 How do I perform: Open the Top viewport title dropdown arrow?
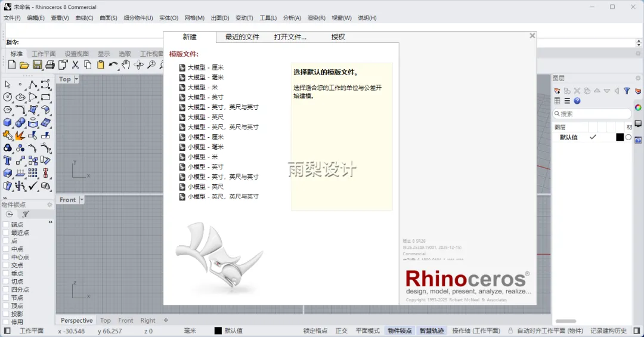click(x=76, y=79)
